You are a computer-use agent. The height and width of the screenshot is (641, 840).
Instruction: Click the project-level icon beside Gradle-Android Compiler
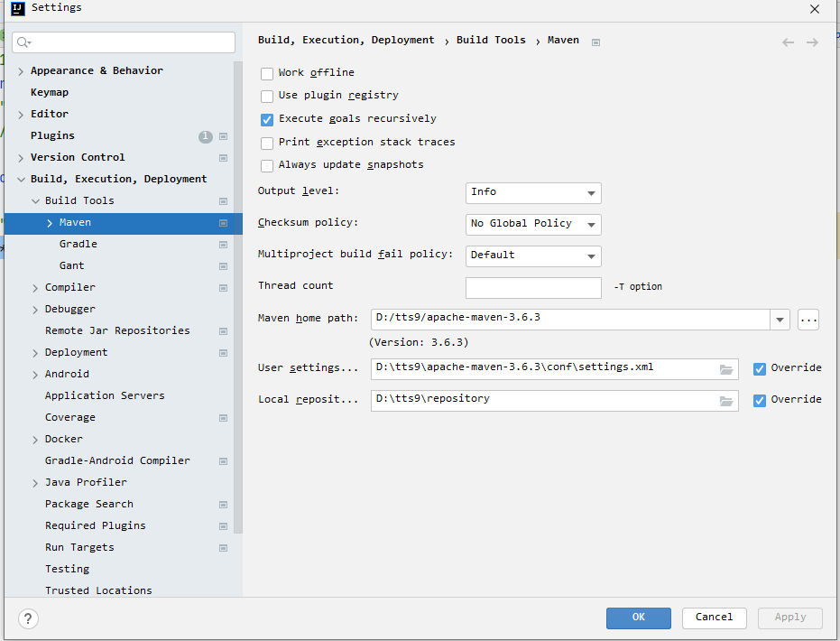point(224,461)
